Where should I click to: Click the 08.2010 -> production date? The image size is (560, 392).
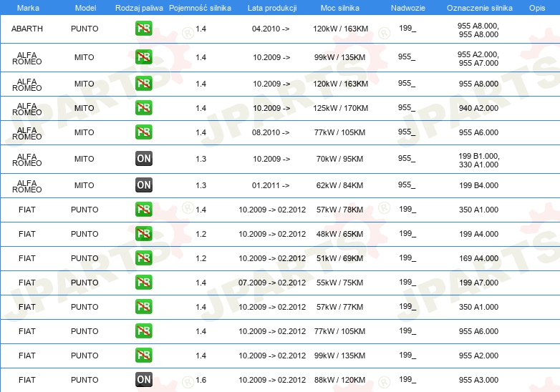tap(271, 132)
